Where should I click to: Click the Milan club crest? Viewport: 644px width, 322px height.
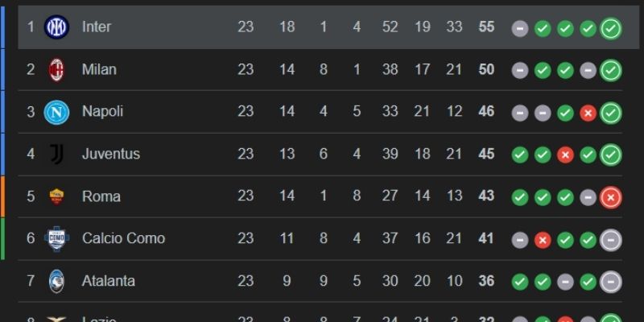(56, 69)
